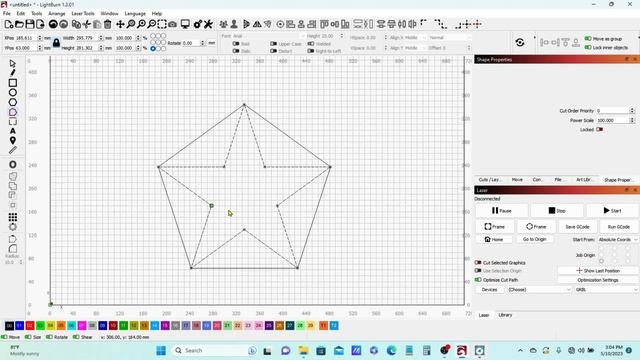Click the Save GCode button
This screenshot has height=360, width=640.
577,227
